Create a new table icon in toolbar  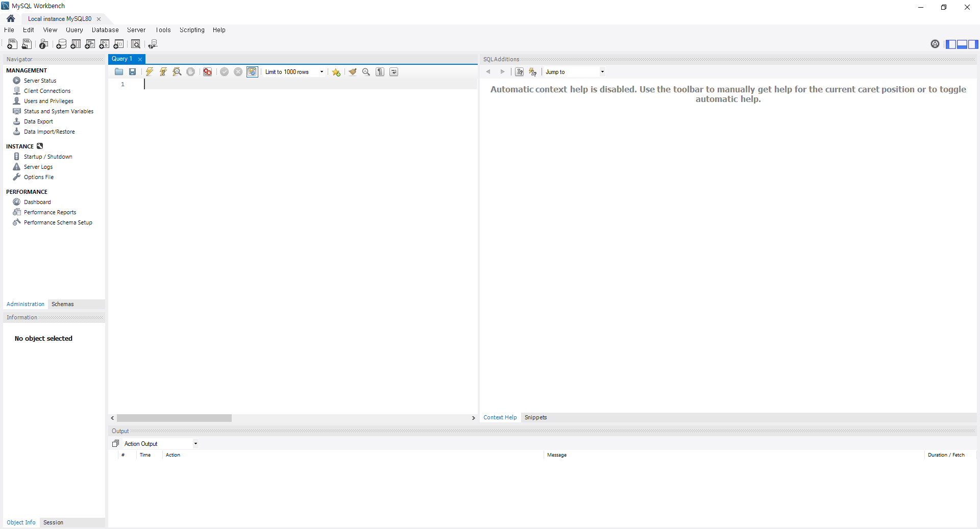pos(76,44)
